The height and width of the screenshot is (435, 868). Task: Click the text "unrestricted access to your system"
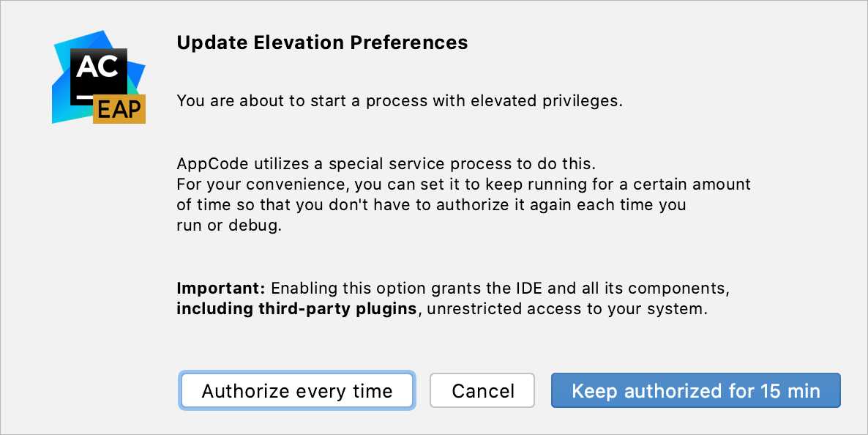coord(567,308)
